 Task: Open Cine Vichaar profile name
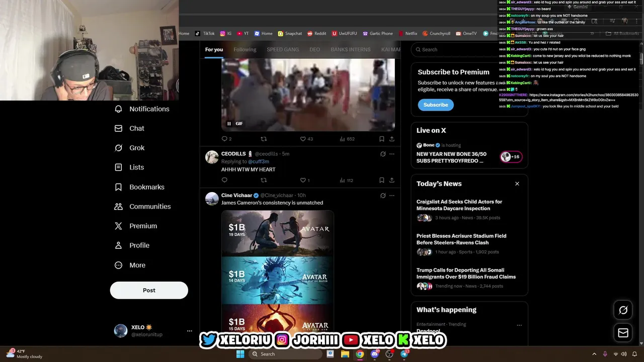(x=236, y=195)
